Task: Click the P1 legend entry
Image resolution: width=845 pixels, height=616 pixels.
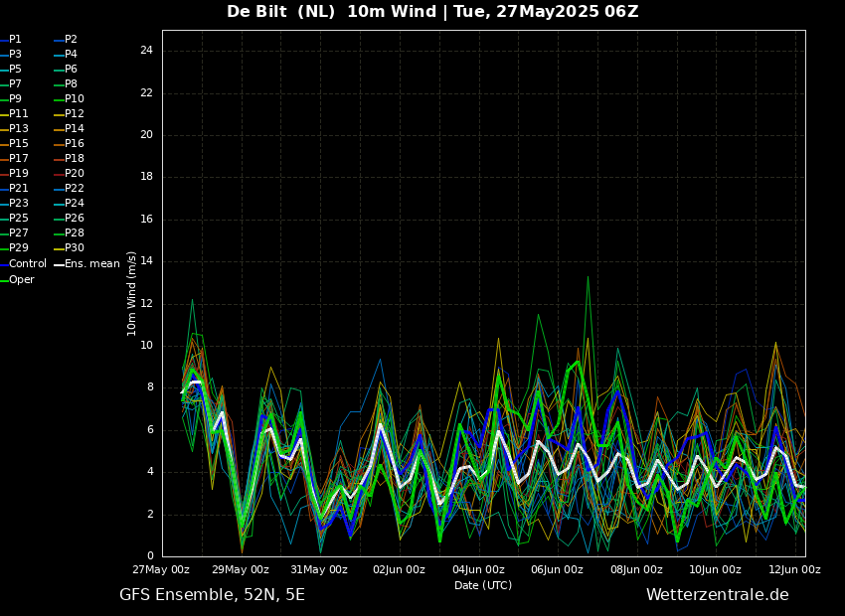Action: (x=15, y=40)
